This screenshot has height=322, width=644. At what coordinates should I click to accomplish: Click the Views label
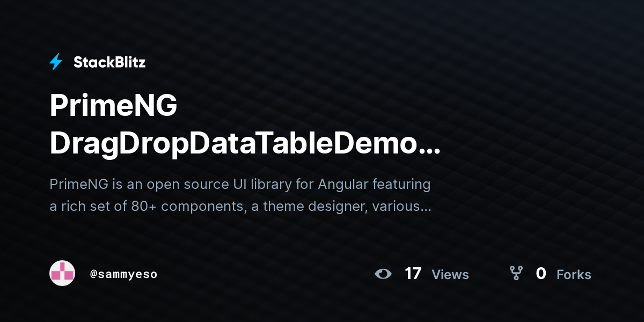(x=450, y=275)
